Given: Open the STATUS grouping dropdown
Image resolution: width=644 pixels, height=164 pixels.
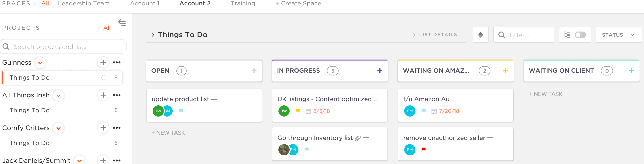Looking at the screenshot, I should pyautogui.click(x=618, y=35).
